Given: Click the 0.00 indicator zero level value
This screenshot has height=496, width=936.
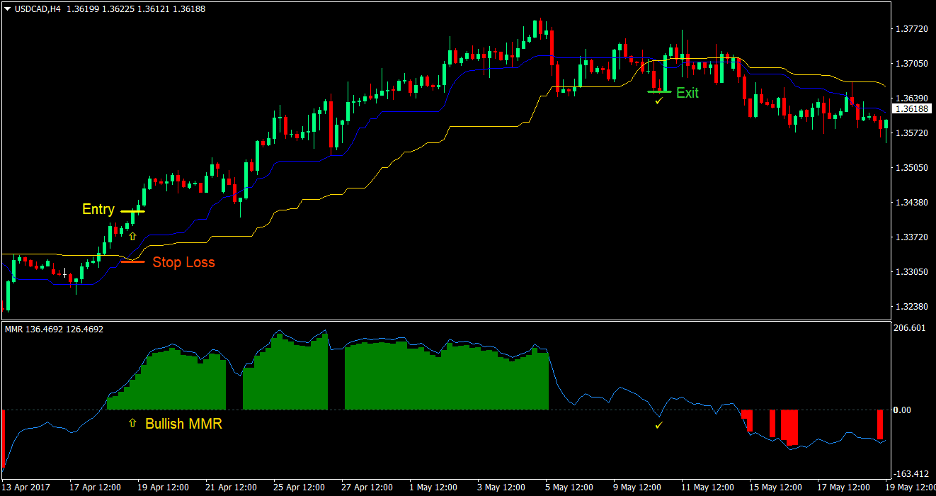Looking at the screenshot, I should point(902,410).
